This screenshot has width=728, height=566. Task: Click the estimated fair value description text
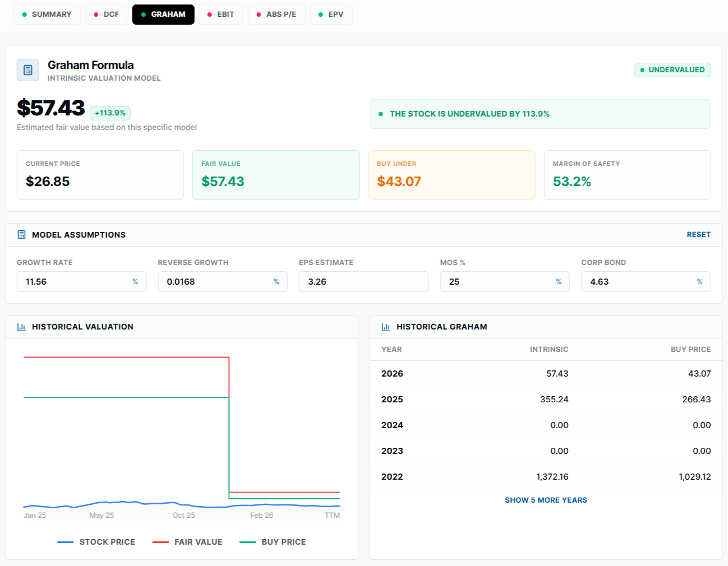pos(107,127)
